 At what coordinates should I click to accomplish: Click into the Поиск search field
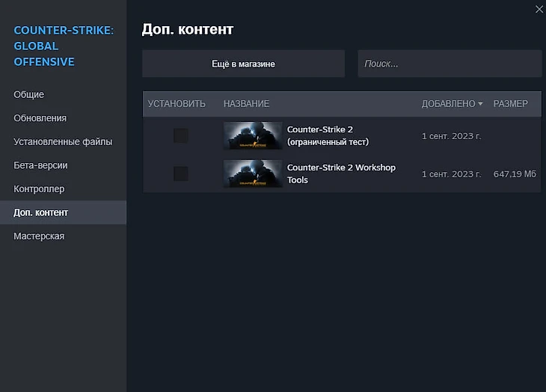pos(449,64)
